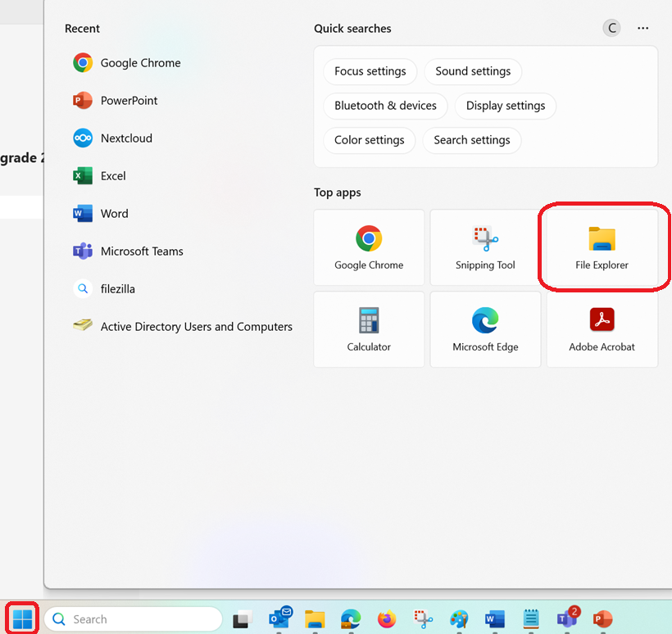Open Snipping Tool tile in Top apps

(486, 247)
